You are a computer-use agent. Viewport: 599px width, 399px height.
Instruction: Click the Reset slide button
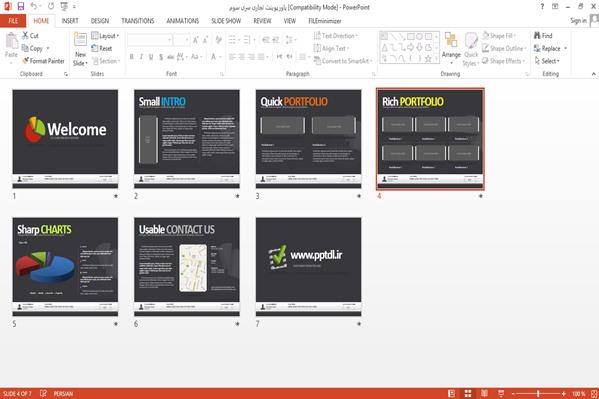tap(102, 48)
